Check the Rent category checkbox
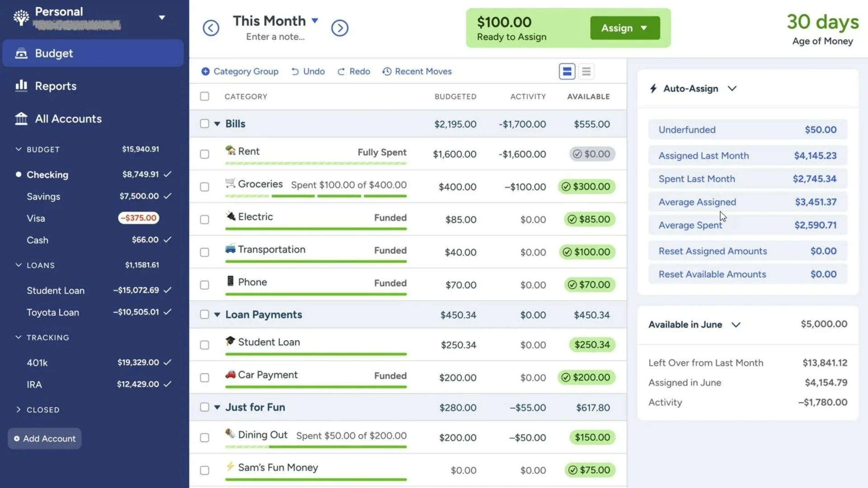868x488 pixels. 204,154
